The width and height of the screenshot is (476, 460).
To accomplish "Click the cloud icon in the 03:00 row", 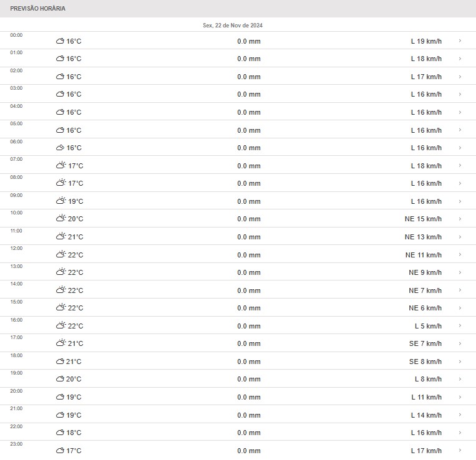I will click(x=60, y=95).
